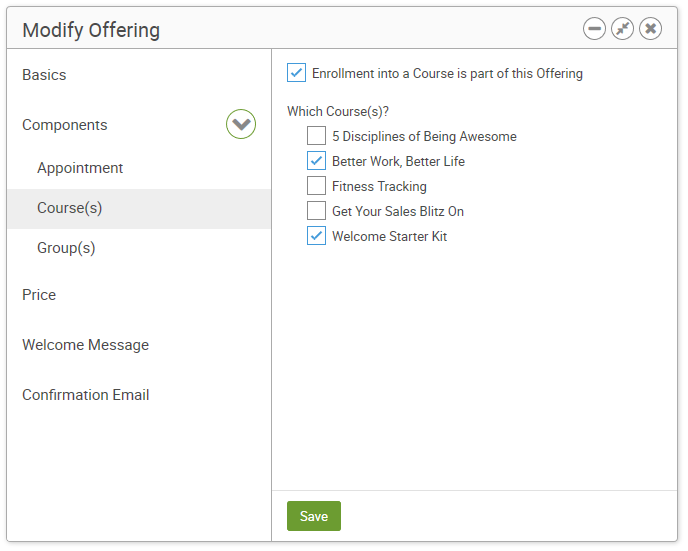
Task: Click the green Save button
Action: tap(314, 516)
